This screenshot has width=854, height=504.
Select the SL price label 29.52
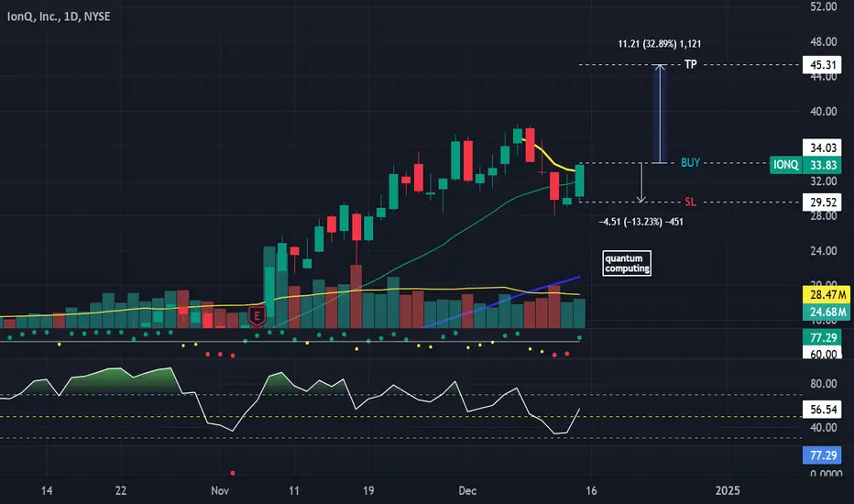click(822, 203)
